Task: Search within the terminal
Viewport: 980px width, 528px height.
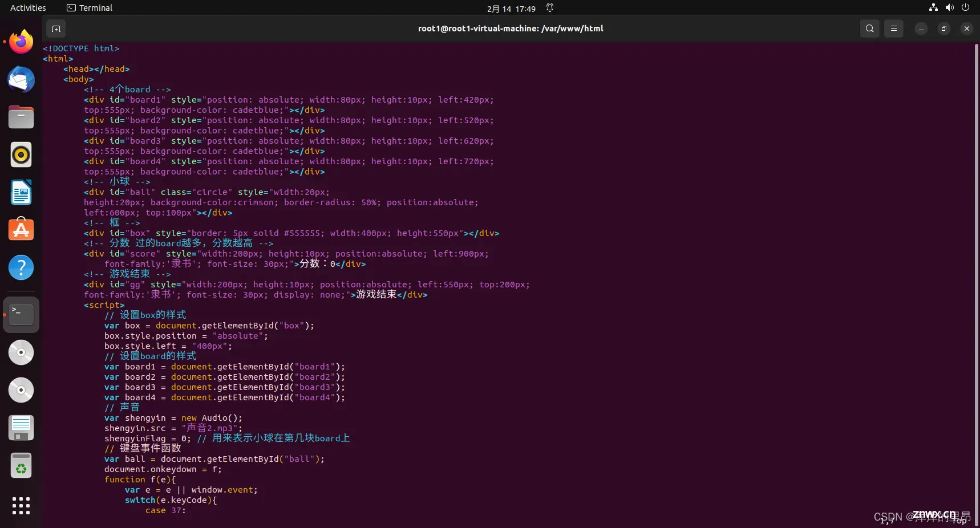Action: coord(869,29)
